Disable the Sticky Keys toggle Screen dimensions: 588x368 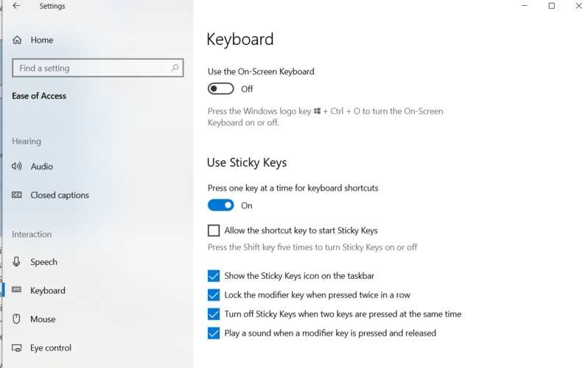tap(220, 206)
